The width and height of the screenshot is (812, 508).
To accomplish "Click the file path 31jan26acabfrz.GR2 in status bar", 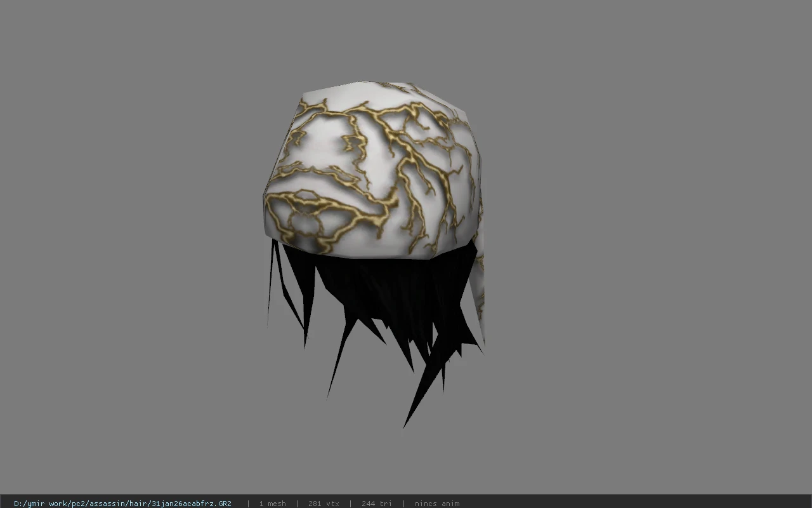I will coord(122,504).
